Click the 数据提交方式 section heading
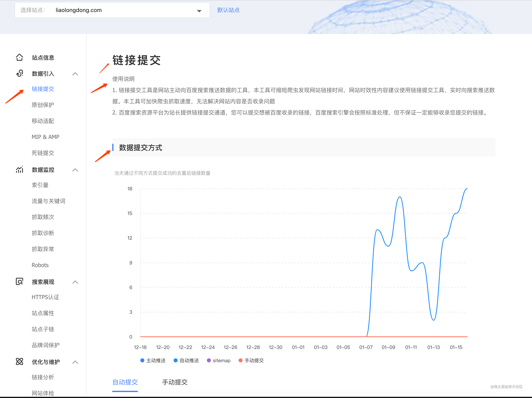Screen dimensions: 532x398 tap(141, 148)
